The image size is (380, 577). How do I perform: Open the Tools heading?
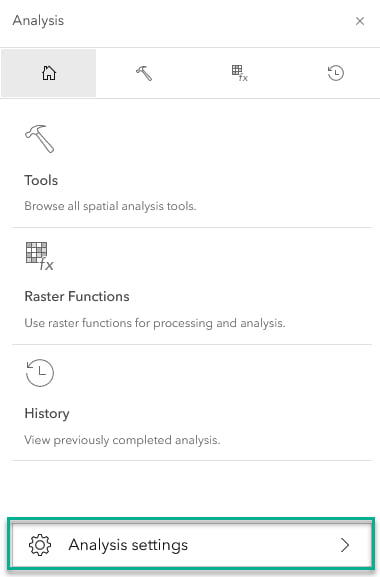[x=41, y=180]
